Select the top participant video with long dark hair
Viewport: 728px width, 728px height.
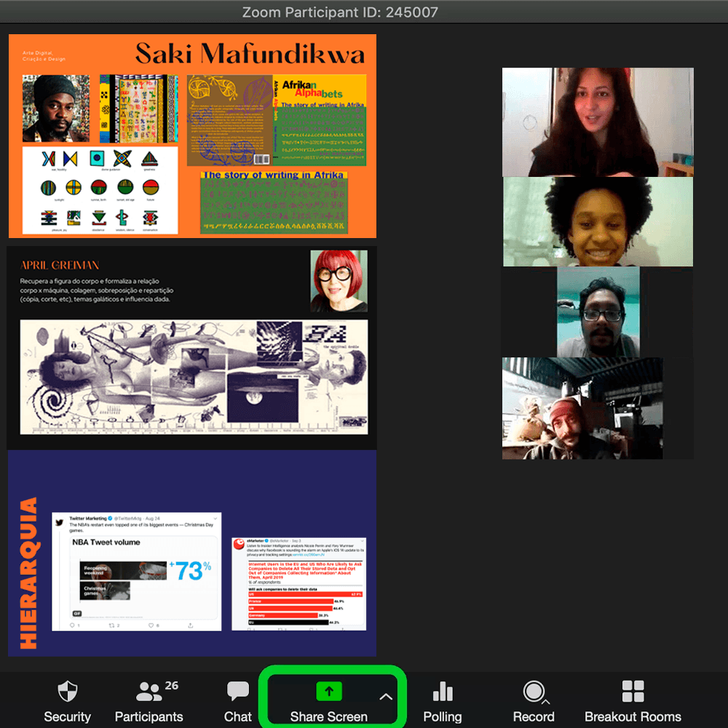click(598, 122)
